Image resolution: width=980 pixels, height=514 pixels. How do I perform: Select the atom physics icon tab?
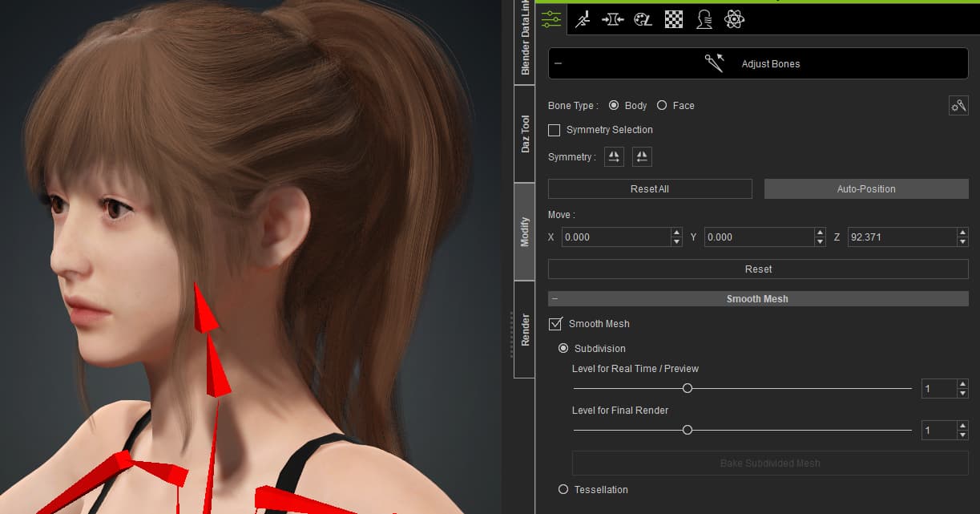pyautogui.click(x=734, y=19)
